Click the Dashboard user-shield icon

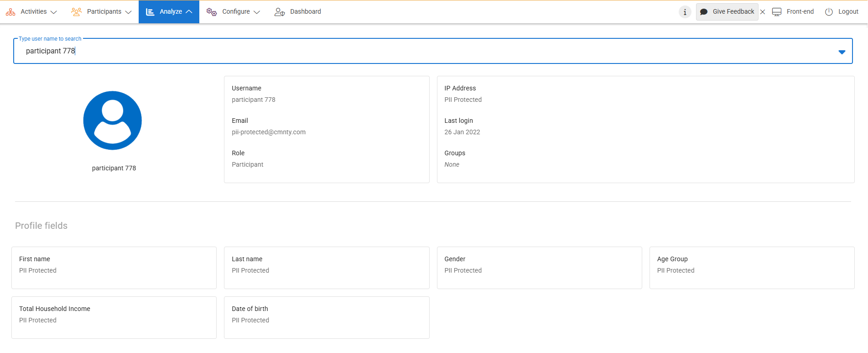click(x=280, y=12)
